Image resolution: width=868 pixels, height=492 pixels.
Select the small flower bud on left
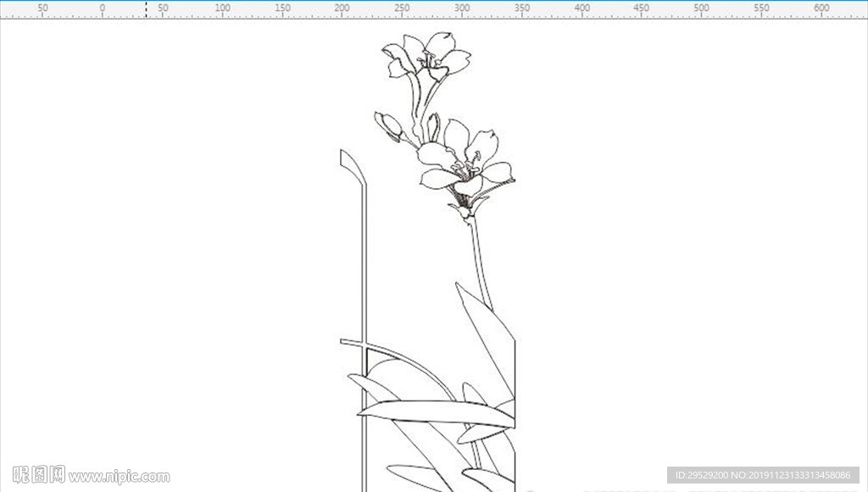388,126
